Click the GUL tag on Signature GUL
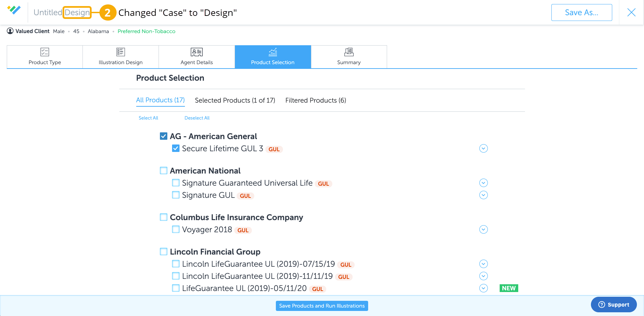 tap(245, 196)
